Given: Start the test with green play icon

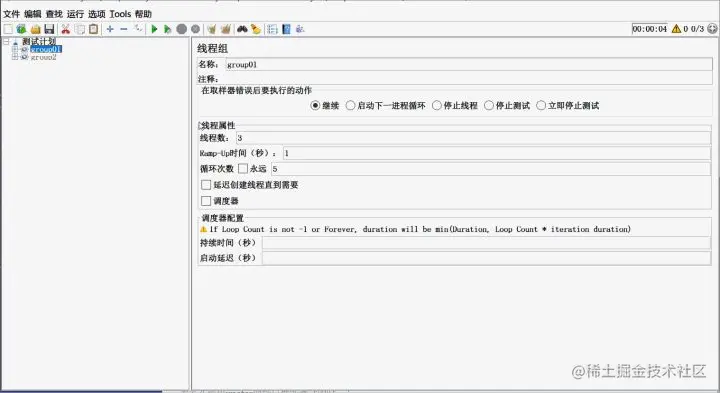Looking at the screenshot, I should tap(154, 29).
